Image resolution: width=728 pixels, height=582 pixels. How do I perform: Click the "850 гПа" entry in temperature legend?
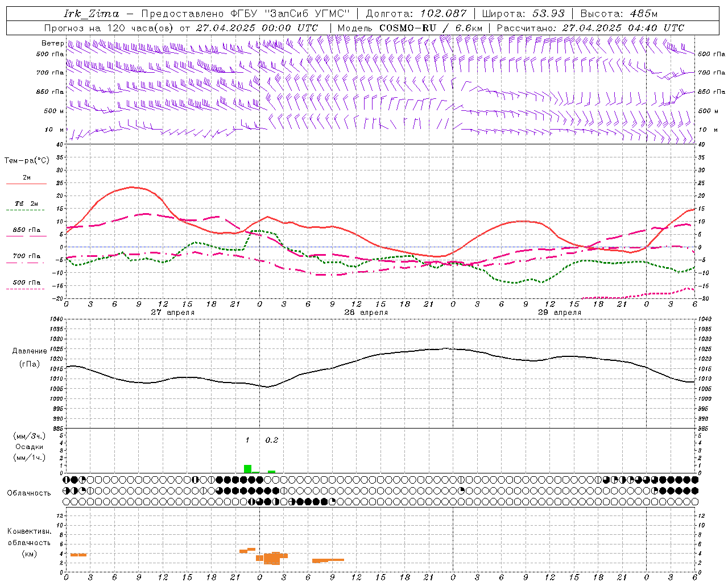pyautogui.click(x=27, y=230)
